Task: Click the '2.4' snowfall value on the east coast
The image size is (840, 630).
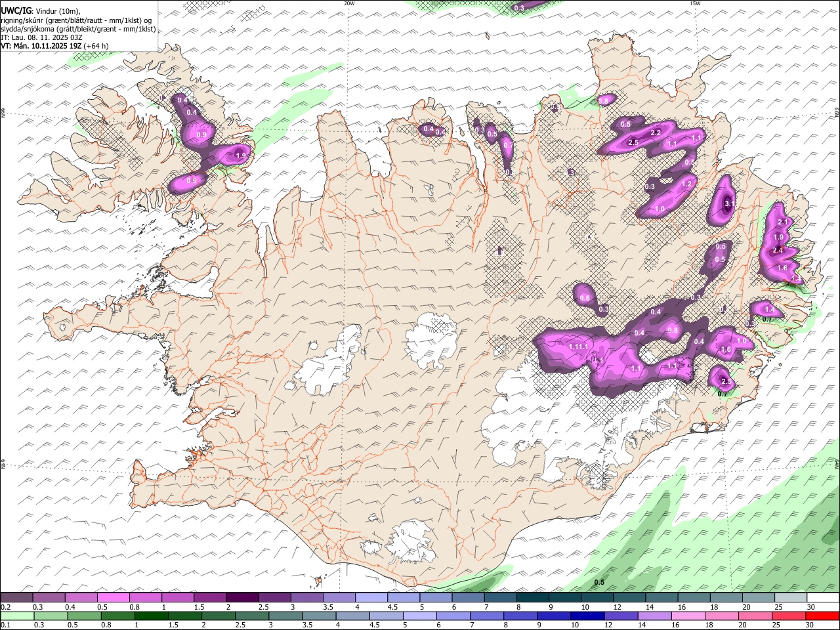Action: (x=778, y=251)
